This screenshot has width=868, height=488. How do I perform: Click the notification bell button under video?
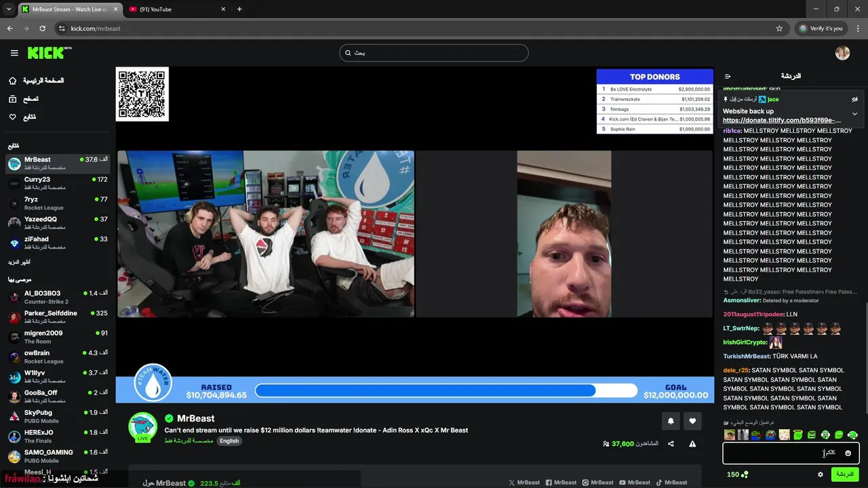point(671,421)
